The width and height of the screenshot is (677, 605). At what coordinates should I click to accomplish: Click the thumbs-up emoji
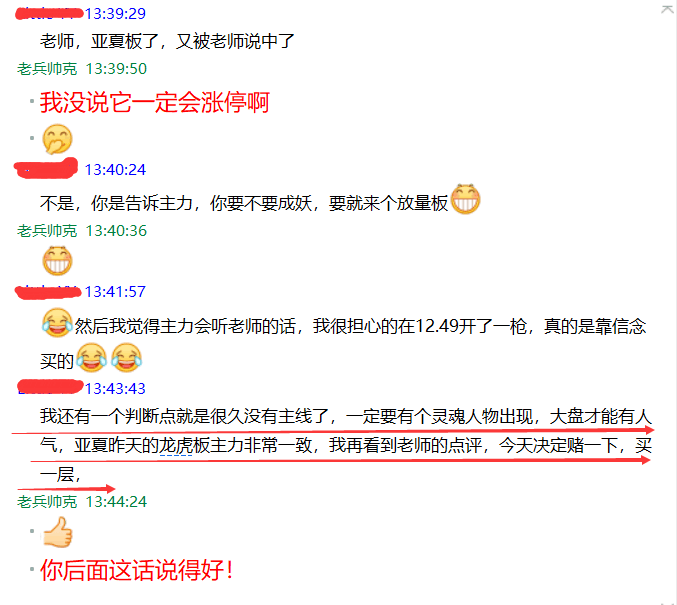58,532
